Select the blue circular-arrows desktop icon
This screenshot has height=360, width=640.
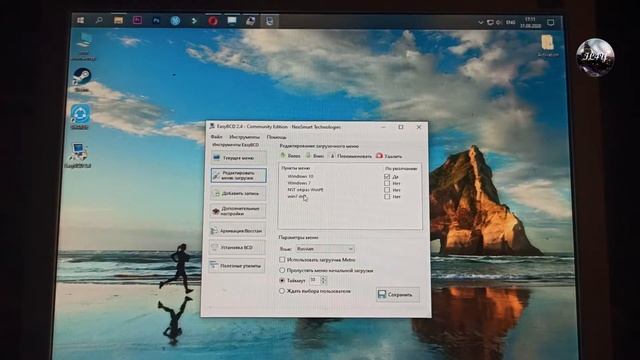80,117
